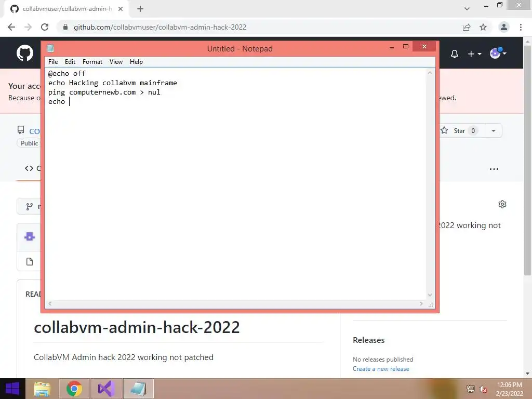Click the Notepad vertical scrollbar down arrow

click(430, 295)
